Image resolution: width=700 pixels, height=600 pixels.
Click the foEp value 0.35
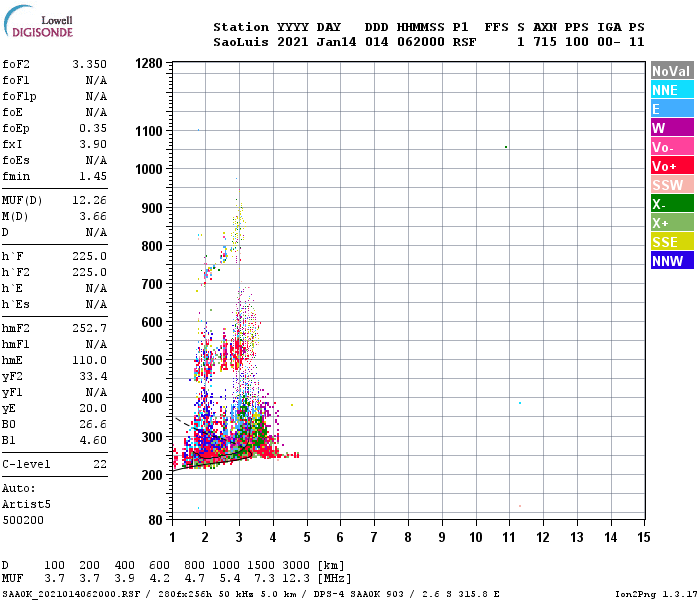[x=93, y=128]
